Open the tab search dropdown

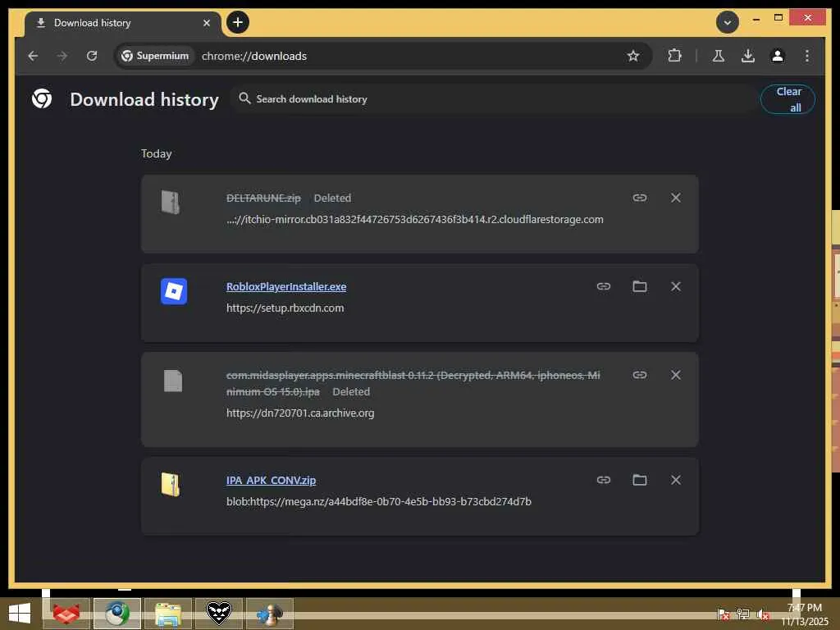pyautogui.click(x=728, y=22)
